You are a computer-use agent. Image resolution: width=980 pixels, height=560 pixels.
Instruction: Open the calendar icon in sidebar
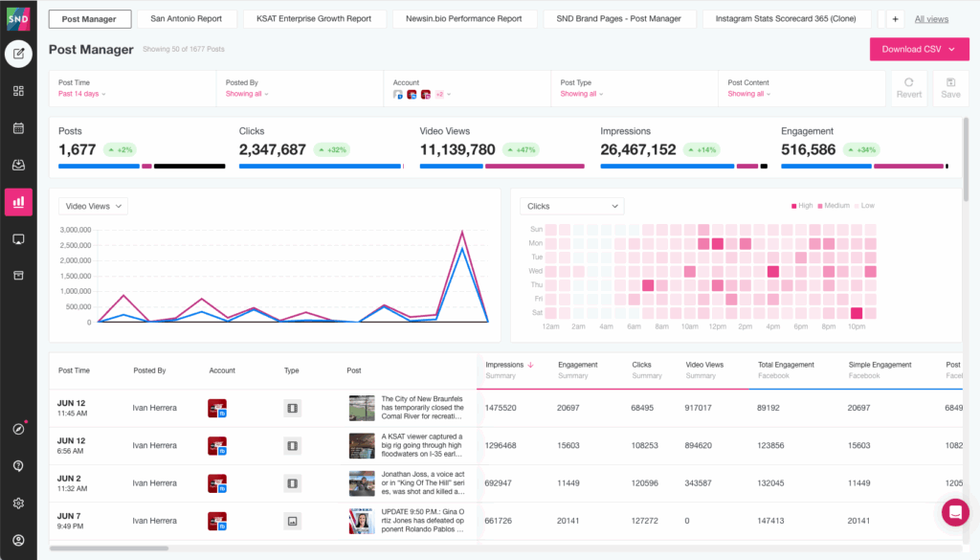tap(19, 128)
